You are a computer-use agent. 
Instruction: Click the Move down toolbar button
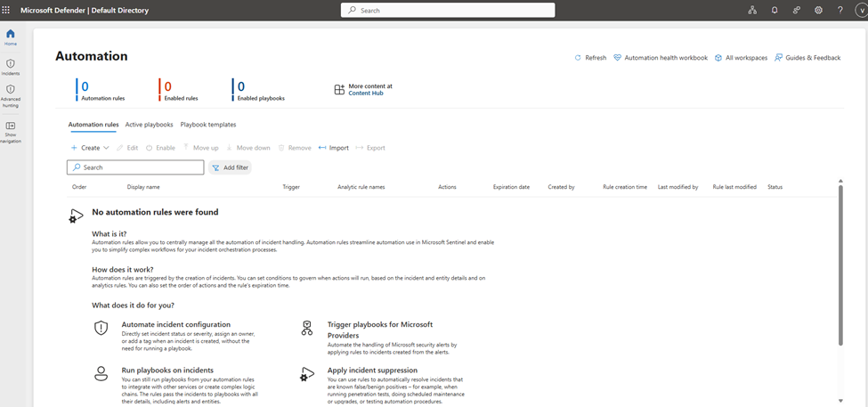click(x=248, y=148)
